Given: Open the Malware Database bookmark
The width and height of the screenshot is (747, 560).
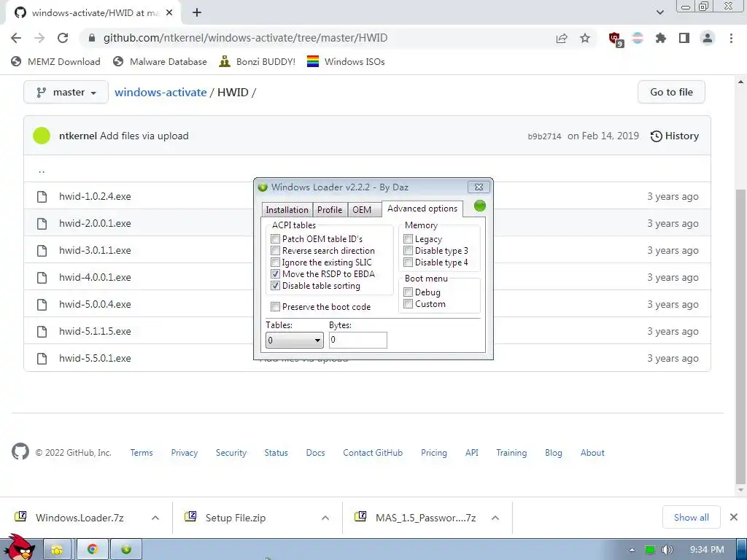Looking at the screenshot, I should [160, 61].
